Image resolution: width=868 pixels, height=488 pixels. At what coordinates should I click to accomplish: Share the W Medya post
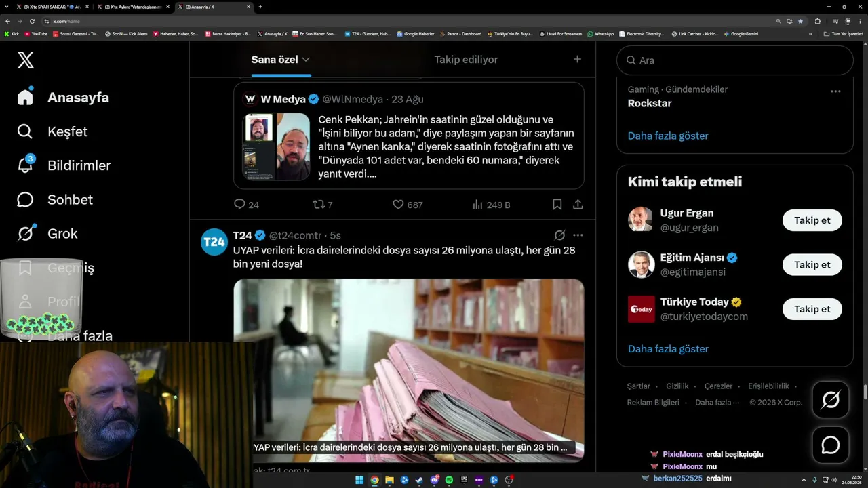578,204
